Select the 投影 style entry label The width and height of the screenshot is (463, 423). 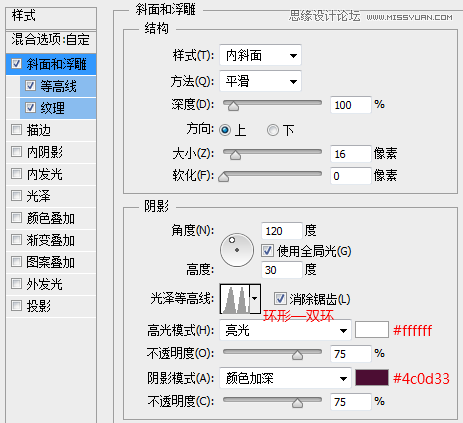[38, 306]
